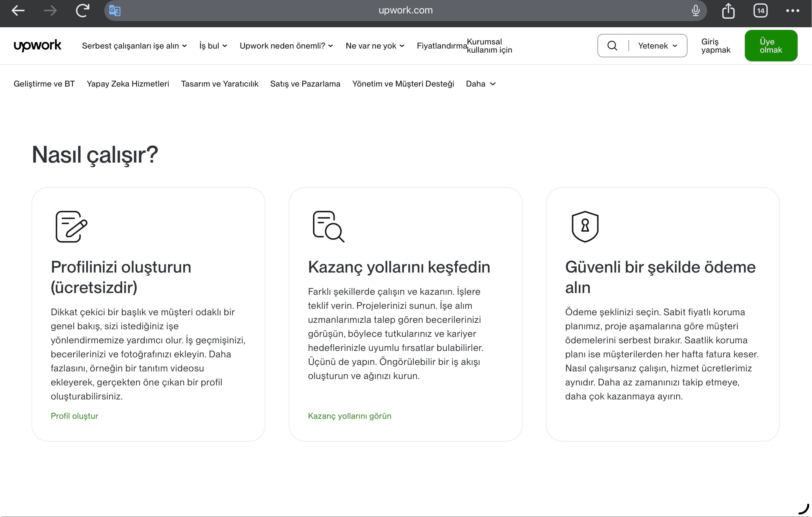Click the document search icon above Kazanç yollarını keşfedin
The image size is (812, 517).
coord(328,226)
